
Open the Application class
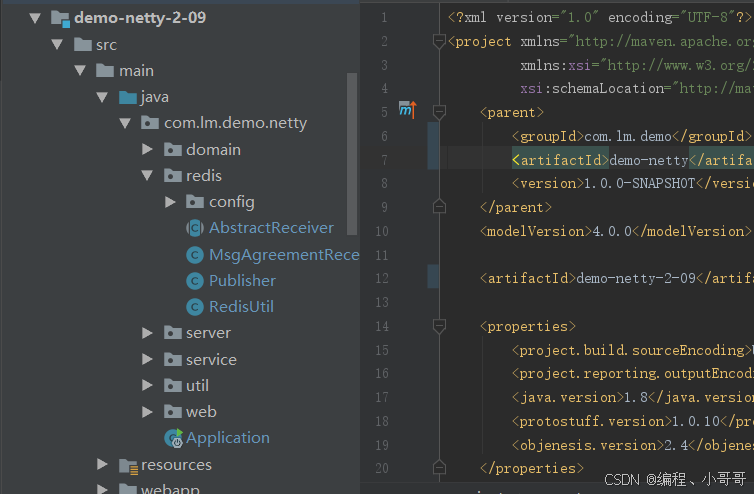pos(227,438)
